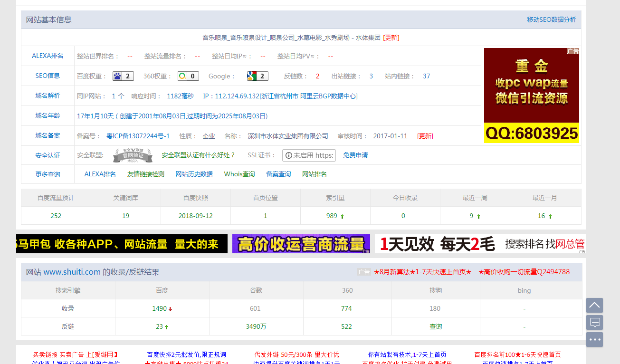Open the QQ:6803925 red ad image
620x364 pixels.
click(x=531, y=95)
